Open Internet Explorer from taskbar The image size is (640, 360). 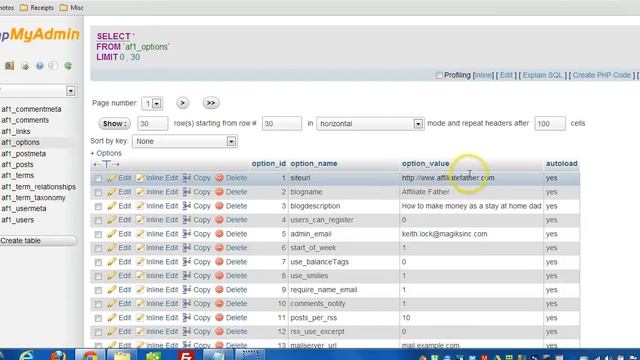27,355
